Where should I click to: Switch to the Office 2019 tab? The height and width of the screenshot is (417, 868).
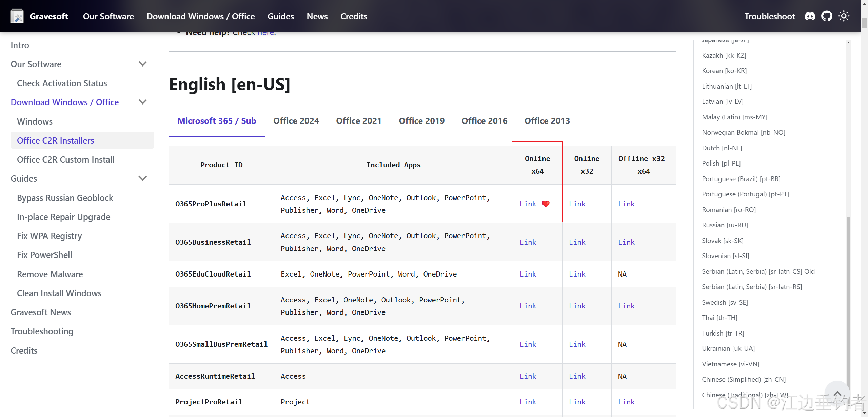click(421, 121)
